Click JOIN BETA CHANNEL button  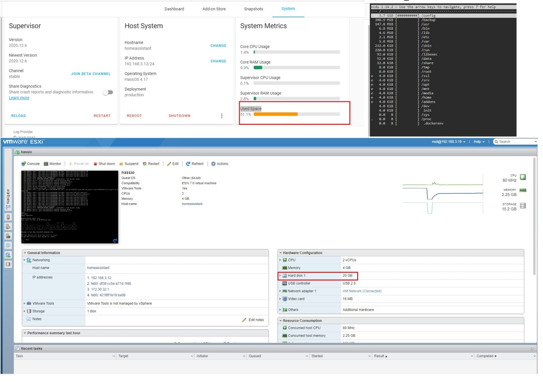point(91,74)
